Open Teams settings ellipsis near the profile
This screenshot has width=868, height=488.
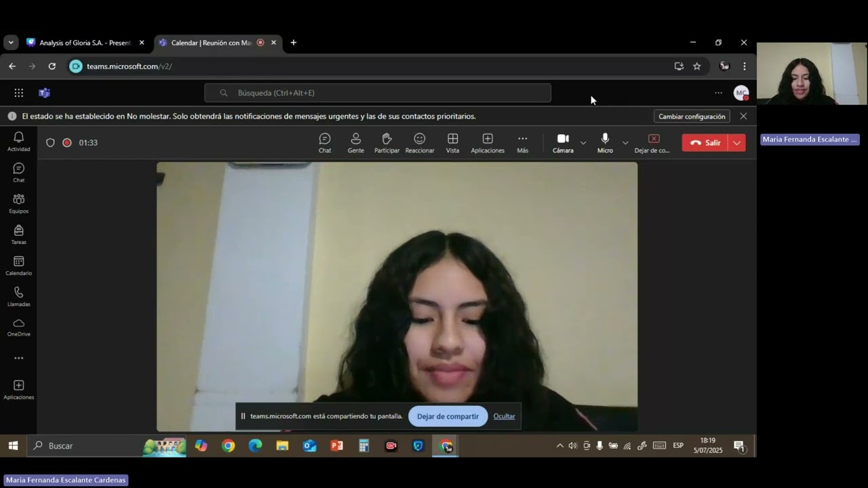718,93
